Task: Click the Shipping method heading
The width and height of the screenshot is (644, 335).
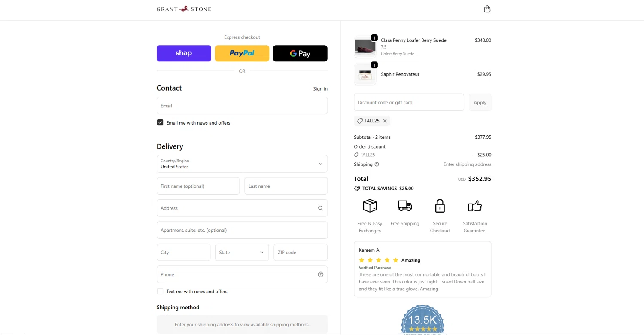Action: click(x=178, y=308)
